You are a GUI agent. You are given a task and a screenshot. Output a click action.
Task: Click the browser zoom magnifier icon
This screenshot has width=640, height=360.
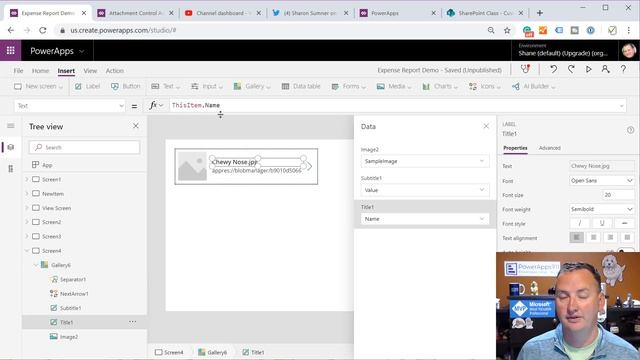click(x=491, y=30)
